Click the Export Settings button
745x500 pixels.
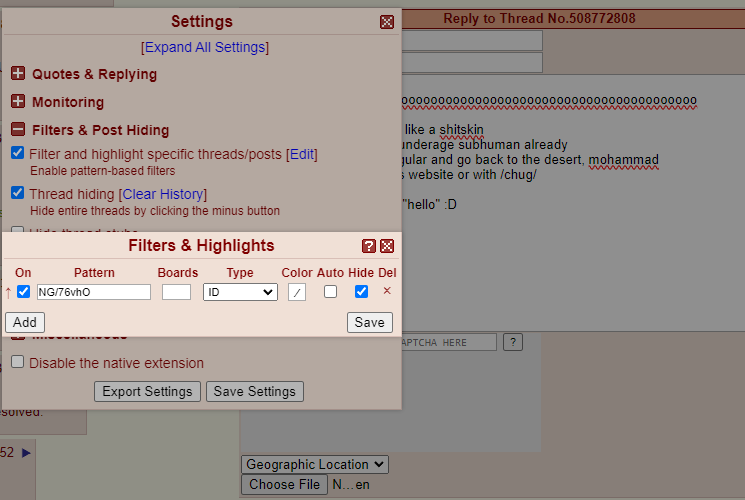pyautogui.click(x=147, y=391)
